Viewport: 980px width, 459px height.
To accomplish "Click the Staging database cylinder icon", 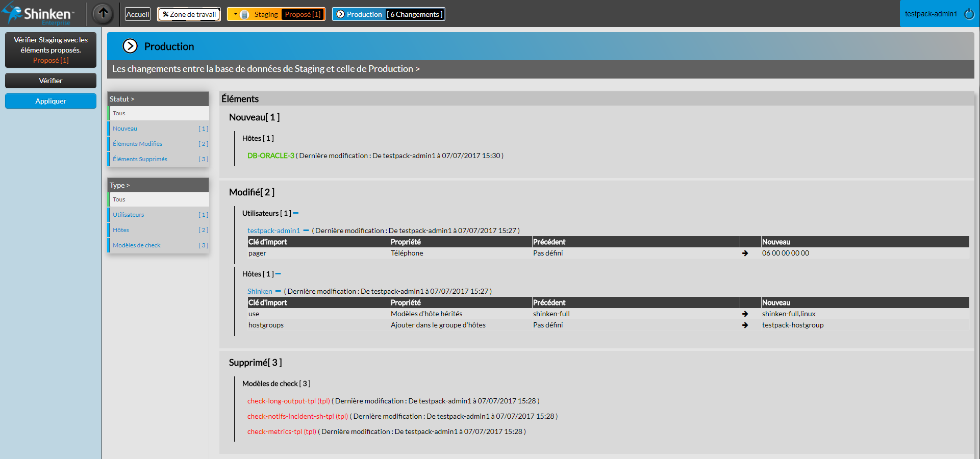I will 244,15.
